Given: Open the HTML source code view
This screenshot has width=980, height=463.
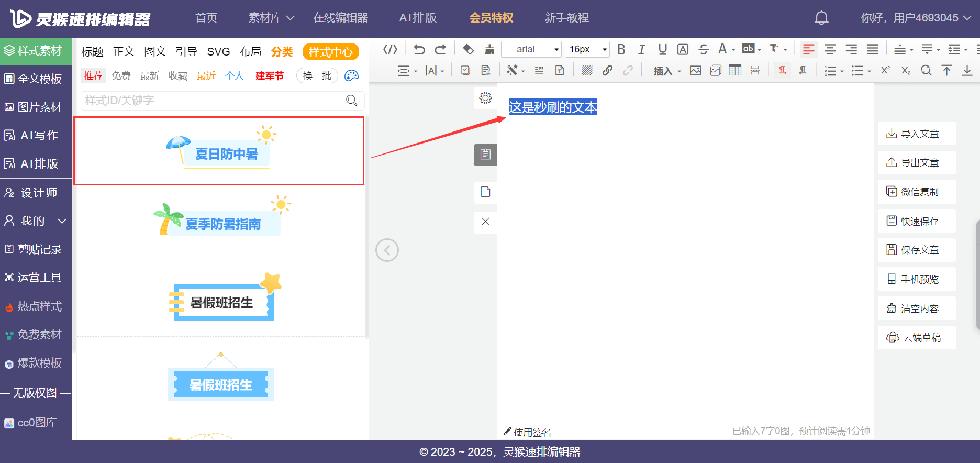Looking at the screenshot, I should (x=390, y=49).
